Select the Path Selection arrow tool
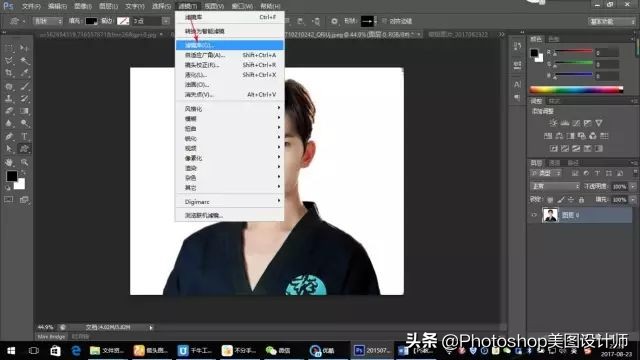Screen dimensions: 640x360 [9, 149]
